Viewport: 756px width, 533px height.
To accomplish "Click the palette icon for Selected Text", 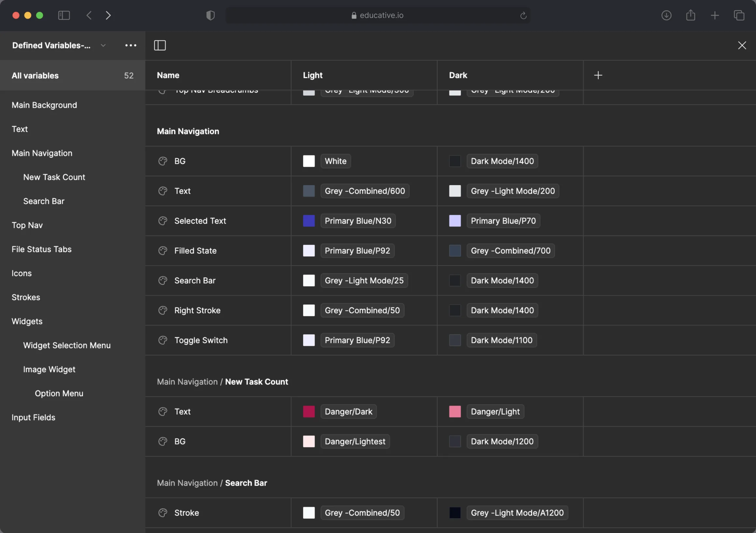I will [x=163, y=221].
